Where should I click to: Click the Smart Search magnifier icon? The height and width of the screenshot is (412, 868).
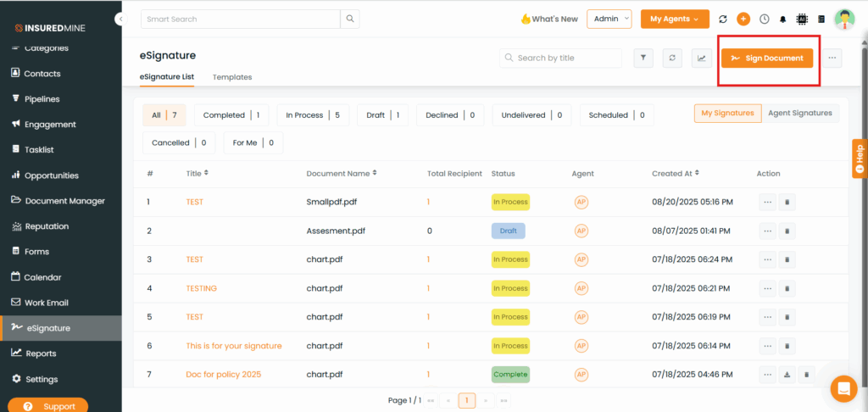[350, 19]
